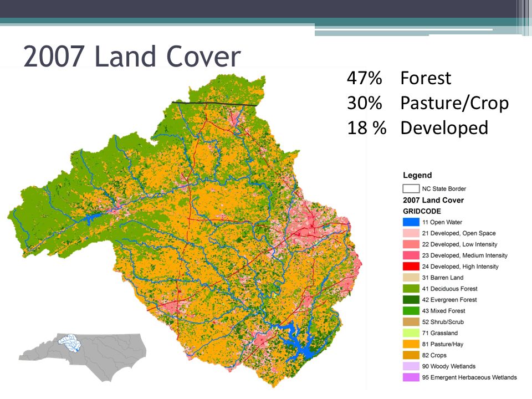Click the '11 Open Water' legend text
The image size is (532, 399).
442,222
